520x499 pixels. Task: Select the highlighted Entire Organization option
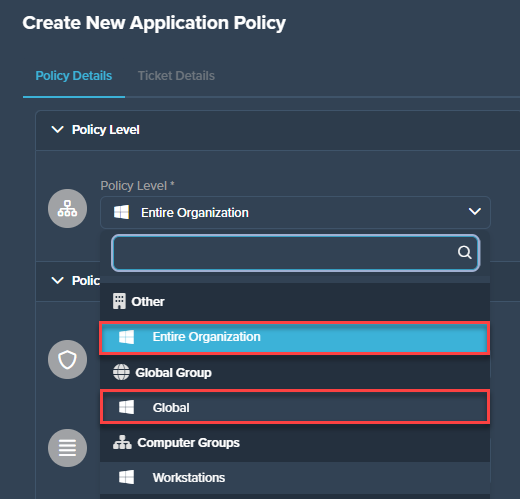[295, 337]
